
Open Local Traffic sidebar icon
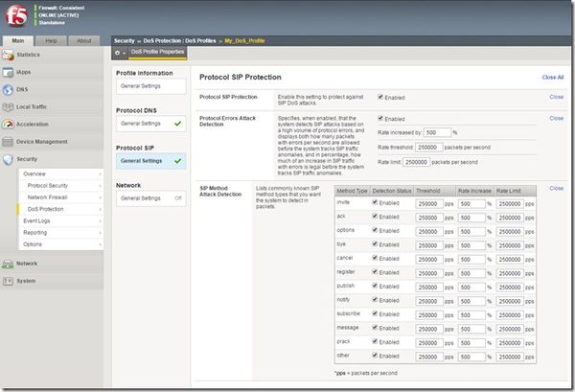[x=9, y=106]
